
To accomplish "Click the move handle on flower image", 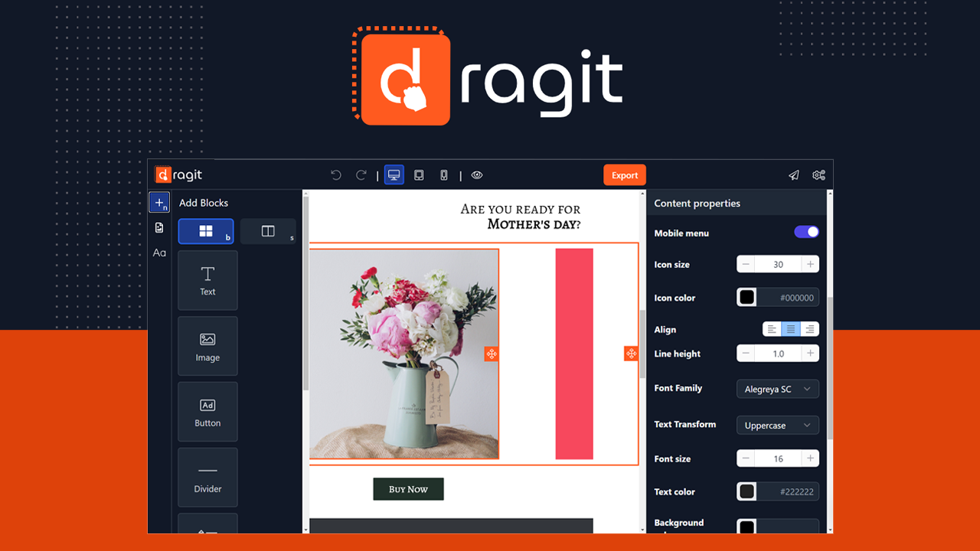I will (x=492, y=354).
